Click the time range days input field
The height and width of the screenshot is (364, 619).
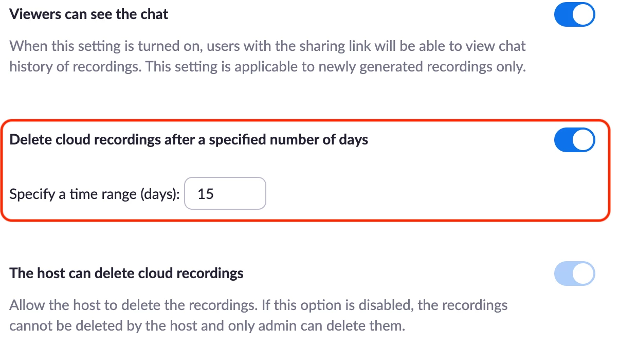225,194
